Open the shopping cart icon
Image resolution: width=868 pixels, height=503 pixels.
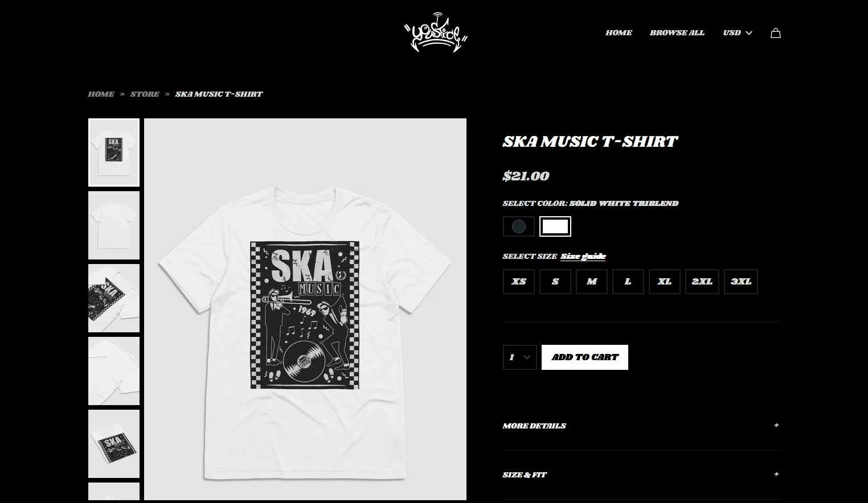[775, 33]
